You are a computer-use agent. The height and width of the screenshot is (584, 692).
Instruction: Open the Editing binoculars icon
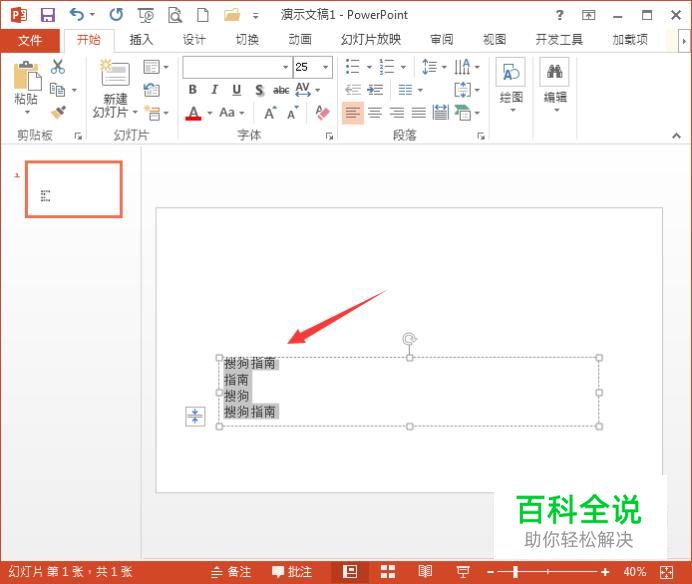[554, 72]
